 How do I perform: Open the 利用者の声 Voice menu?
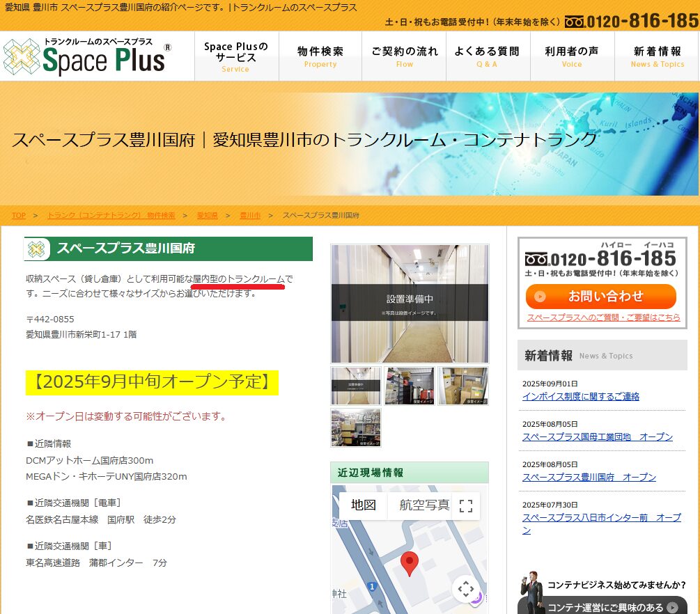(x=572, y=56)
